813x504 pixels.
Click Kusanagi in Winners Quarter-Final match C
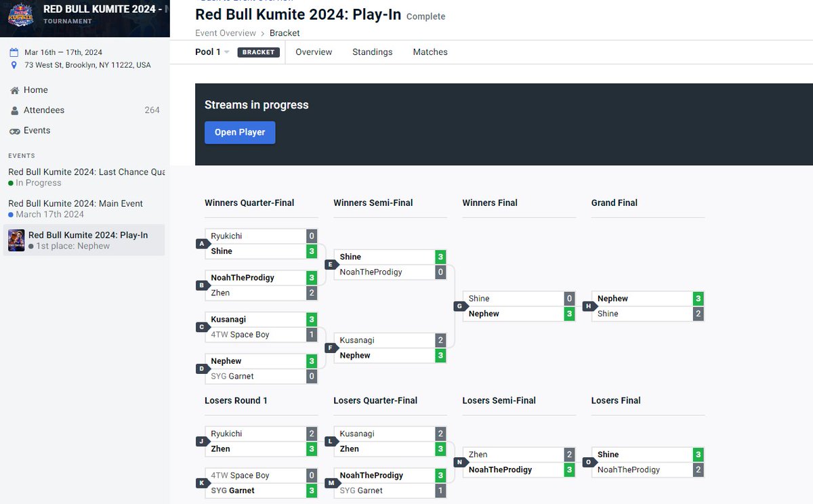[x=228, y=319]
